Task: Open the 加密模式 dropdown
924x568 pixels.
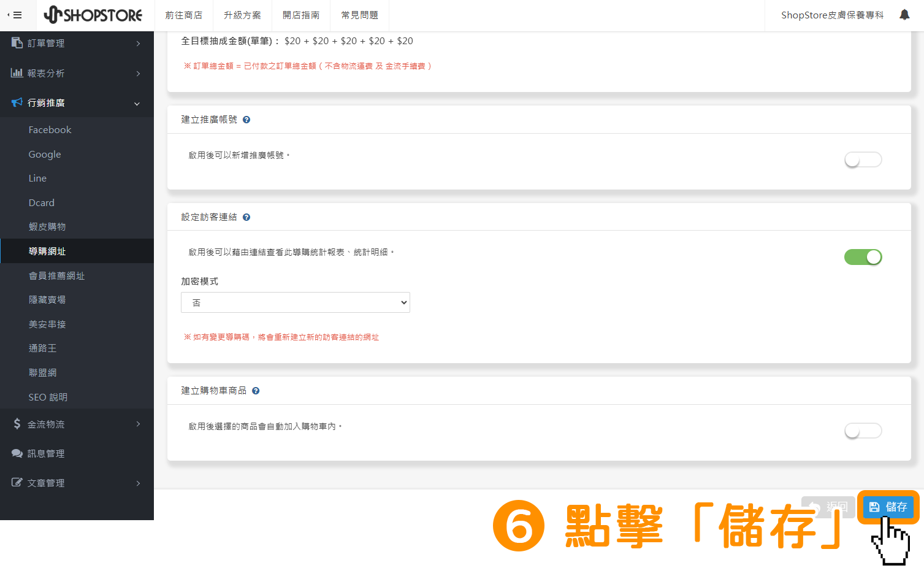Action: [296, 302]
